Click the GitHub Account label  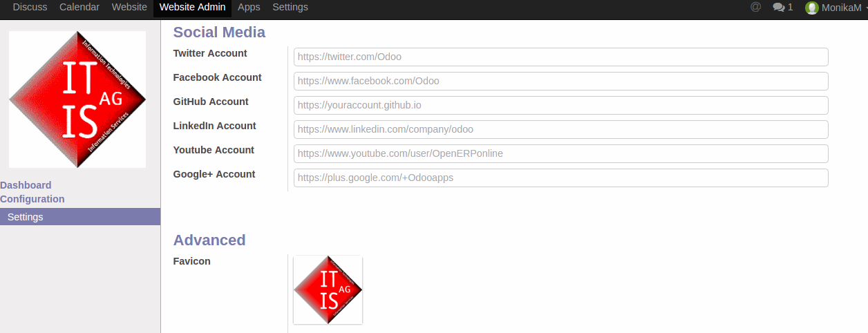211,102
